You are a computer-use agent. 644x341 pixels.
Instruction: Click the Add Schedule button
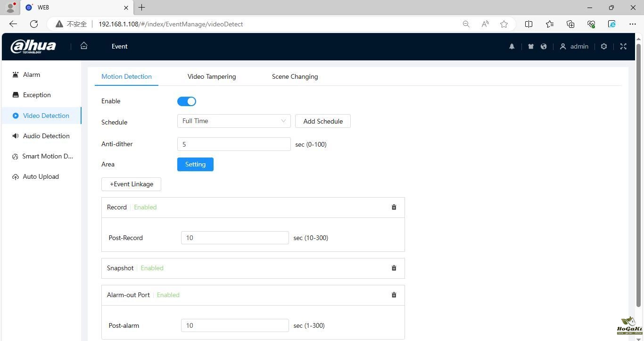click(323, 121)
